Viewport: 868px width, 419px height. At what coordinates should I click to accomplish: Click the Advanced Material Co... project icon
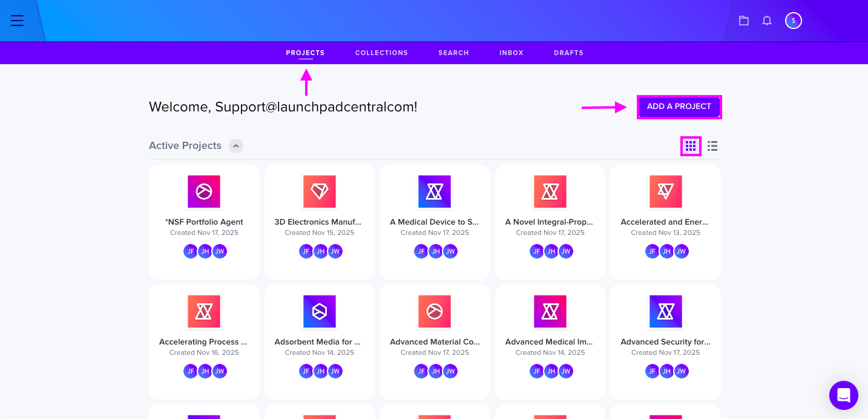pyautogui.click(x=435, y=312)
